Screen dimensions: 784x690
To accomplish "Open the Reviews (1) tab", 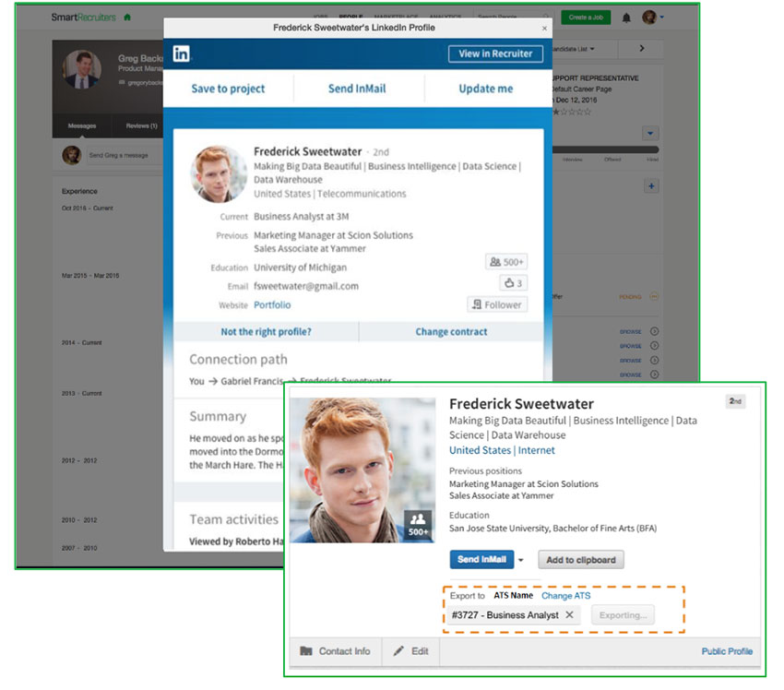I will (141, 126).
